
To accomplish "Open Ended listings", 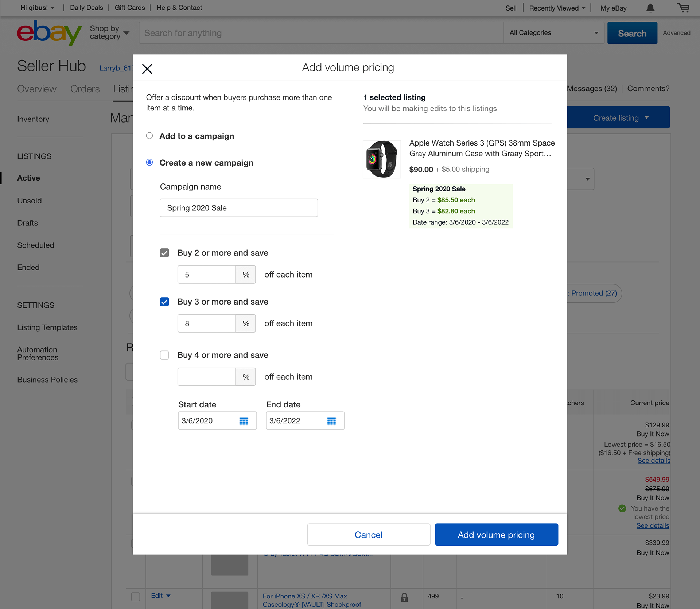I will pyautogui.click(x=28, y=267).
